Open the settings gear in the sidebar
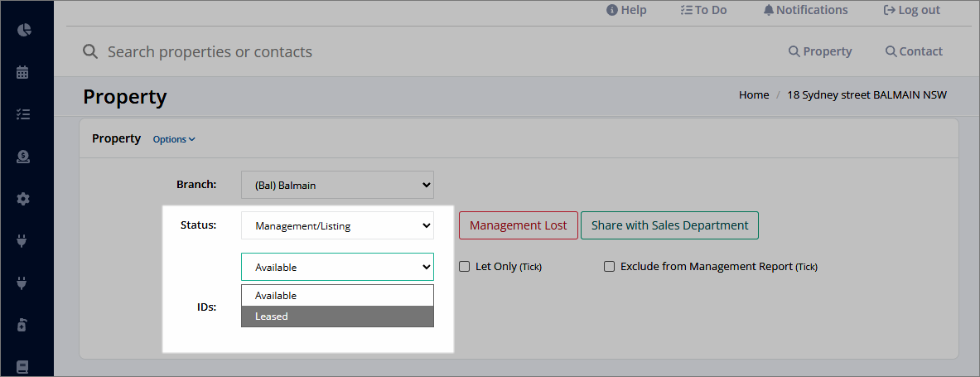Screen dimensions: 980x377 (23, 199)
